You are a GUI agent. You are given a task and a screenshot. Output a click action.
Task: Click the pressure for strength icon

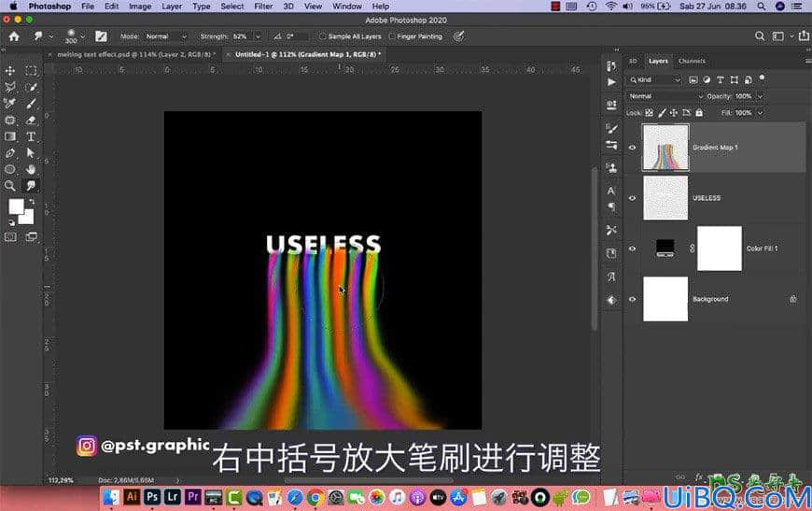pos(458,36)
